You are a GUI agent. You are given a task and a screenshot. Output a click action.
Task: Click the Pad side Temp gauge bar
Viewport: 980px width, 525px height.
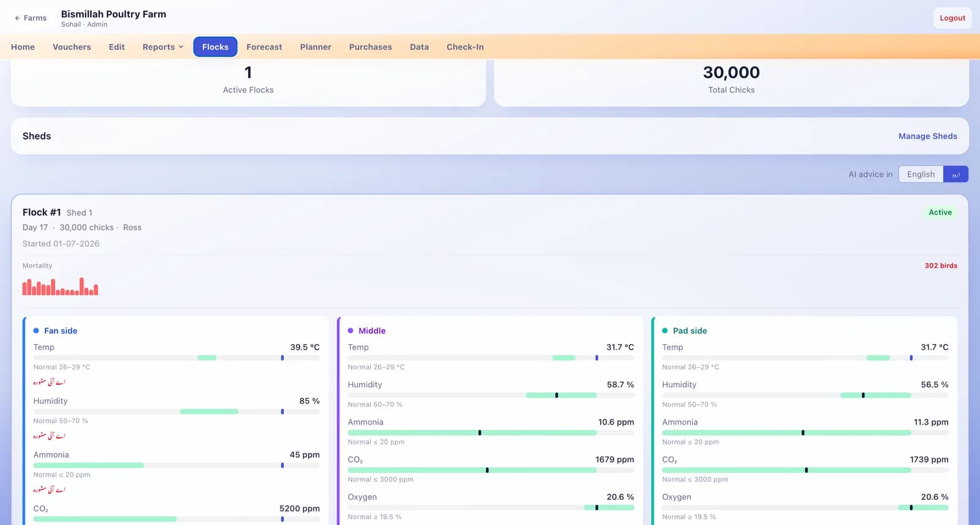tap(805, 358)
